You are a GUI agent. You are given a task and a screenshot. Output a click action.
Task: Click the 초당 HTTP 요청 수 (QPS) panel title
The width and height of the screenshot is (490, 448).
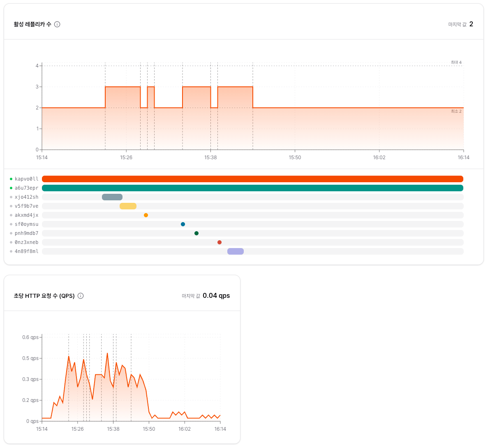tap(44, 296)
